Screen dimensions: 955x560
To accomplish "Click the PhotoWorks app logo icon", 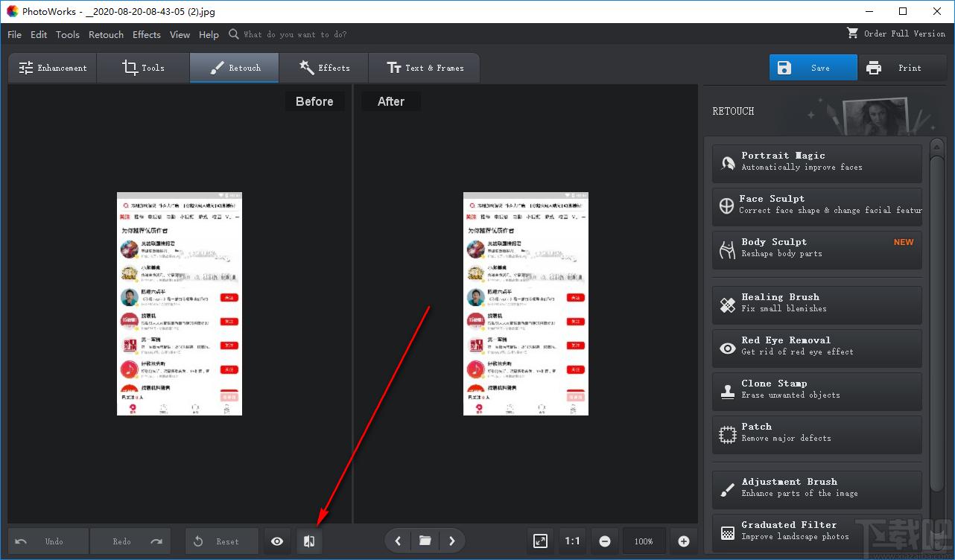I will (x=12, y=11).
